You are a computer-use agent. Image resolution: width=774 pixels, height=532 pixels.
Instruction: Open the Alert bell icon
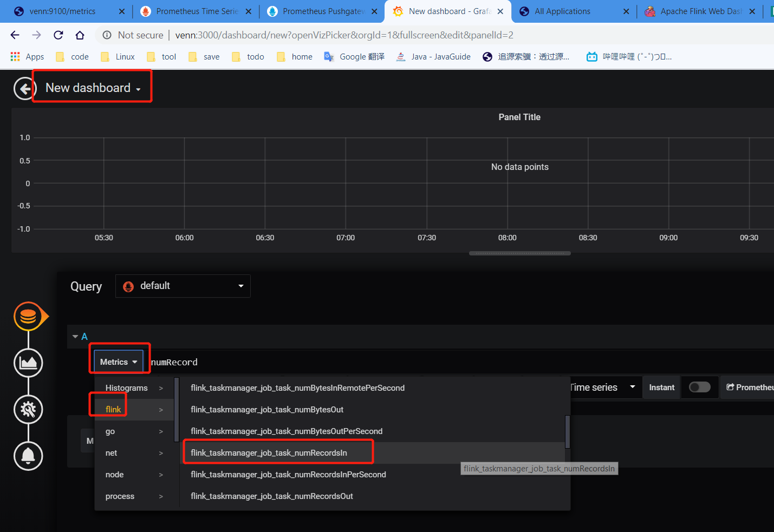coord(28,456)
